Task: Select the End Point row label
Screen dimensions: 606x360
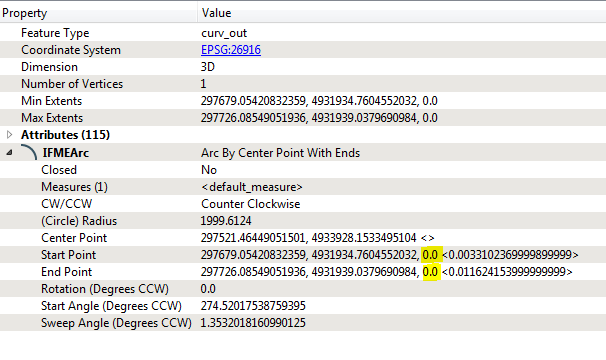Action: pos(66,272)
